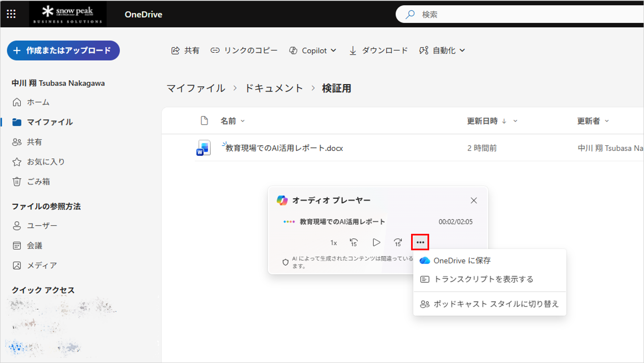Image resolution: width=644 pixels, height=363 pixels.
Task: Select ポッドキャスト スタイルに切り替え menu item
Action: pos(490,304)
